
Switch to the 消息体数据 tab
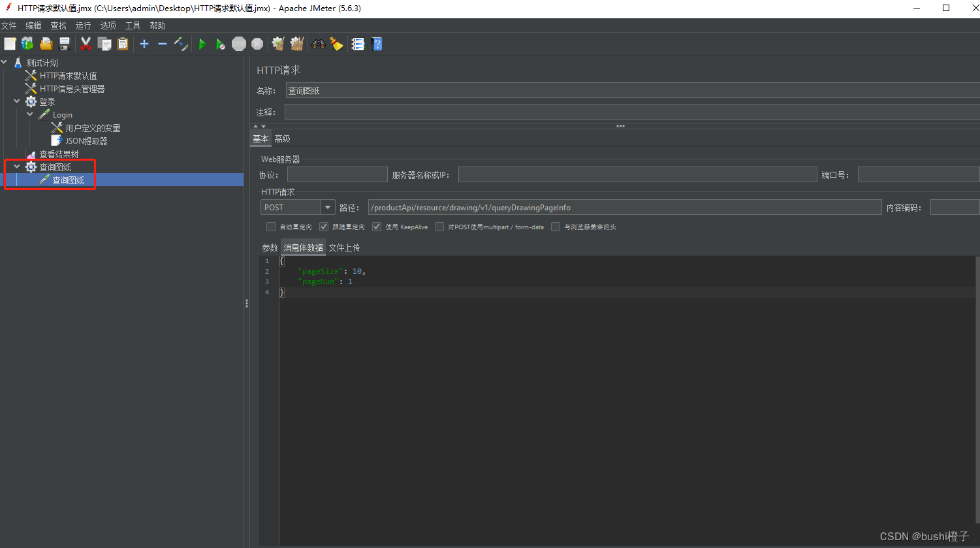[304, 248]
